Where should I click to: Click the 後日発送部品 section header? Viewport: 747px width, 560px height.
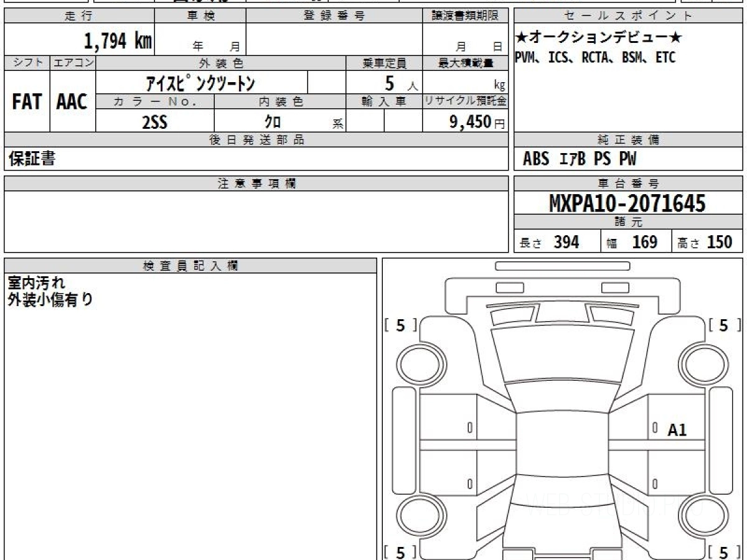(x=256, y=140)
